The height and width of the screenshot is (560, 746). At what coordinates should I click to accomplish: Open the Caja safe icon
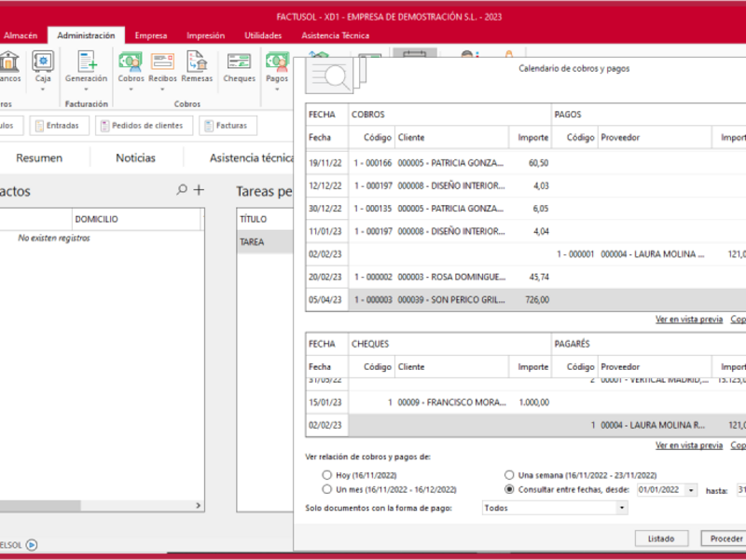point(43,62)
